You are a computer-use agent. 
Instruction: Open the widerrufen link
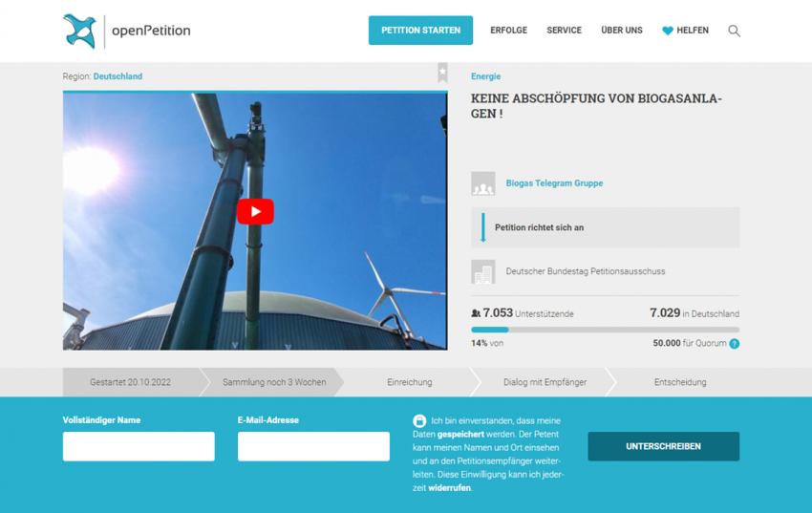pyautogui.click(x=450, y=488)
